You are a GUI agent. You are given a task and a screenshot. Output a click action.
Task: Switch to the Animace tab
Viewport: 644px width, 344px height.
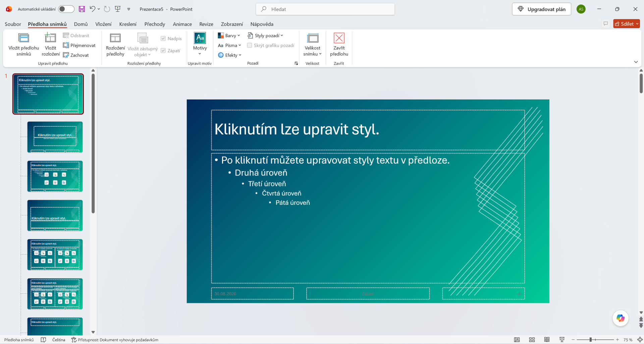coord(182,24)
